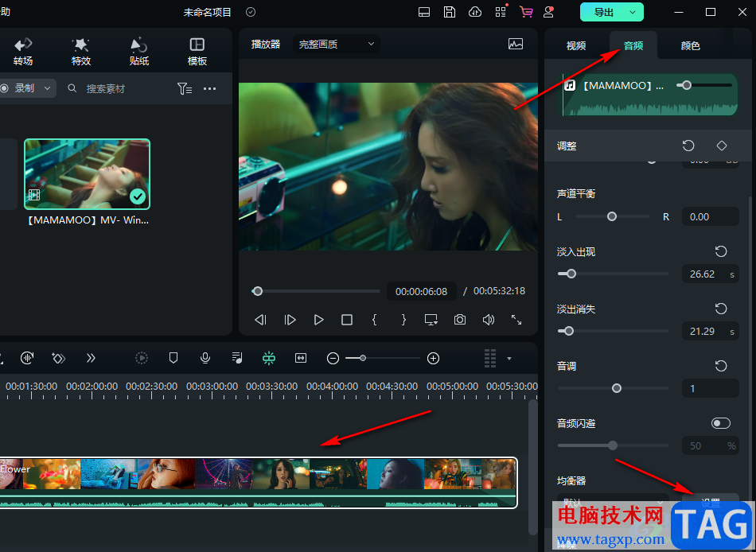Toggle the audio ducking (音频闪避) switch
Image resolution: width=756 pixels, height=552 pixels.
(721, 423)
